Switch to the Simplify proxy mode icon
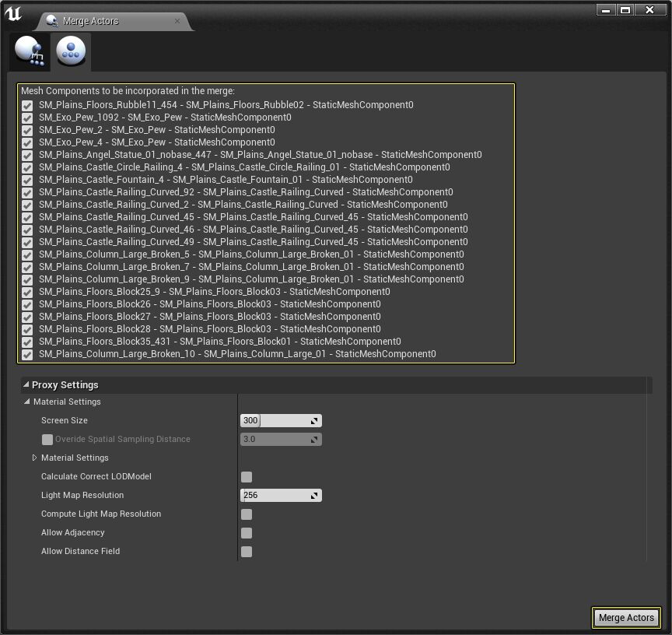The image size is (672, 635). tap(70, 51)
